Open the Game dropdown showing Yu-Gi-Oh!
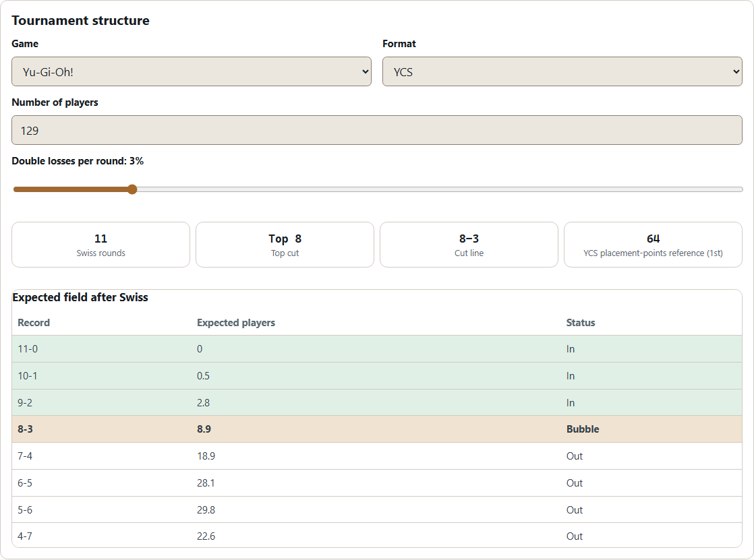This screenshot has width=754, height=560. coord(192,71)
